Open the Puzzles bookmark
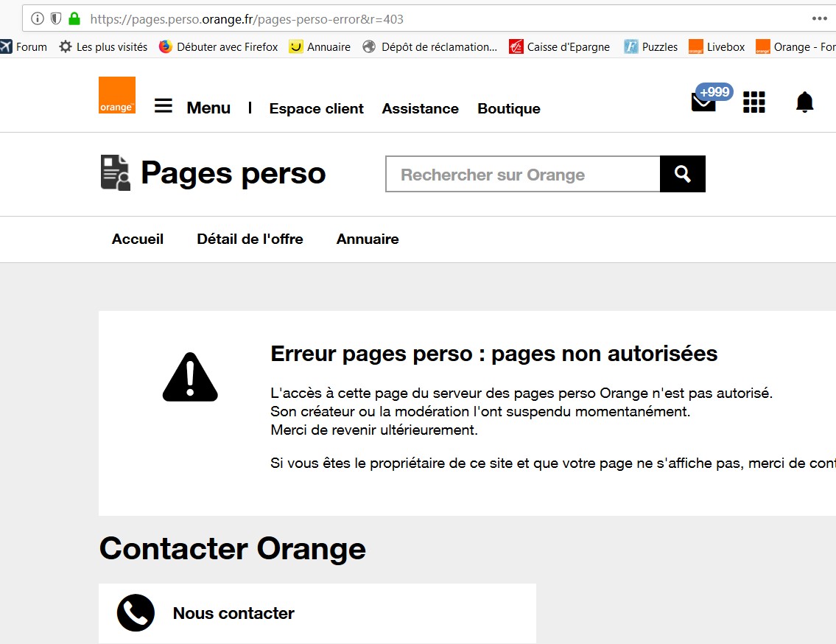Viewport: 836px width, 644px height. click(x=656, y=46)
